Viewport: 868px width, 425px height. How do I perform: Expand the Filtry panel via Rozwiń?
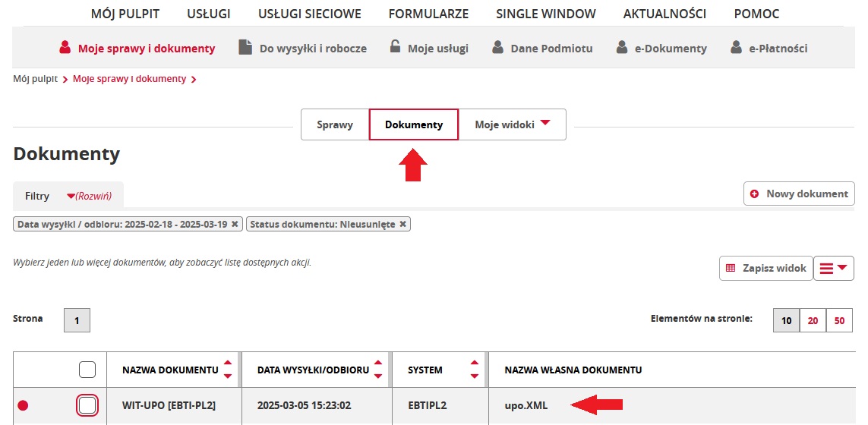click(90, 196)
